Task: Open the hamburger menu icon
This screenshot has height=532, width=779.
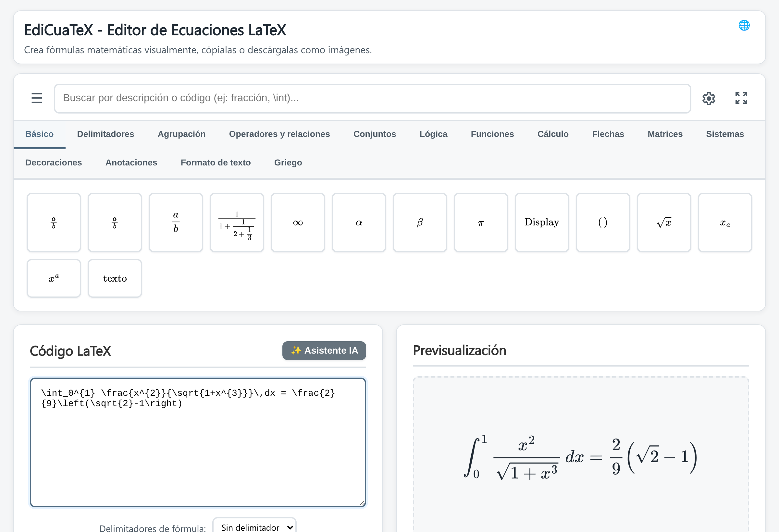Action: point(37,98)
